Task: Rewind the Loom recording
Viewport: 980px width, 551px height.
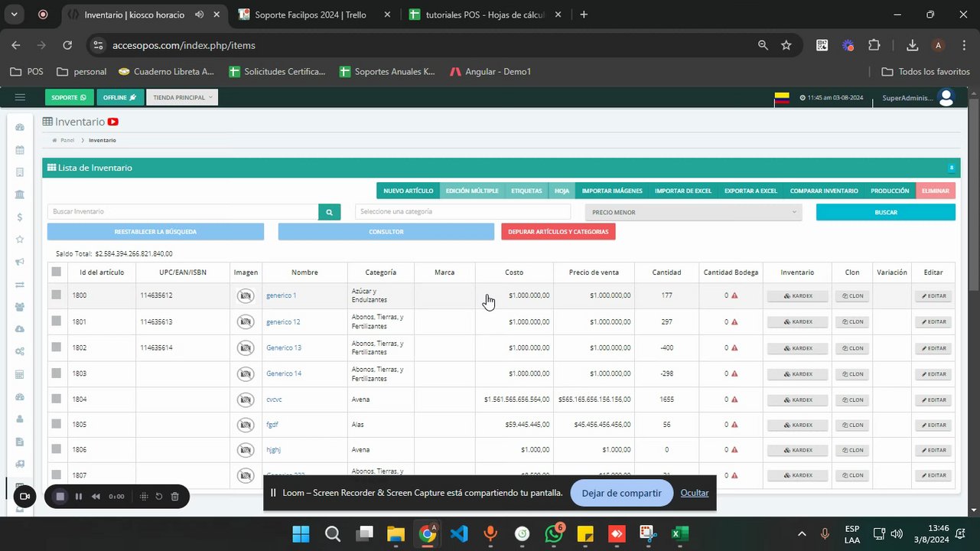Action: (x=96, y=497)
